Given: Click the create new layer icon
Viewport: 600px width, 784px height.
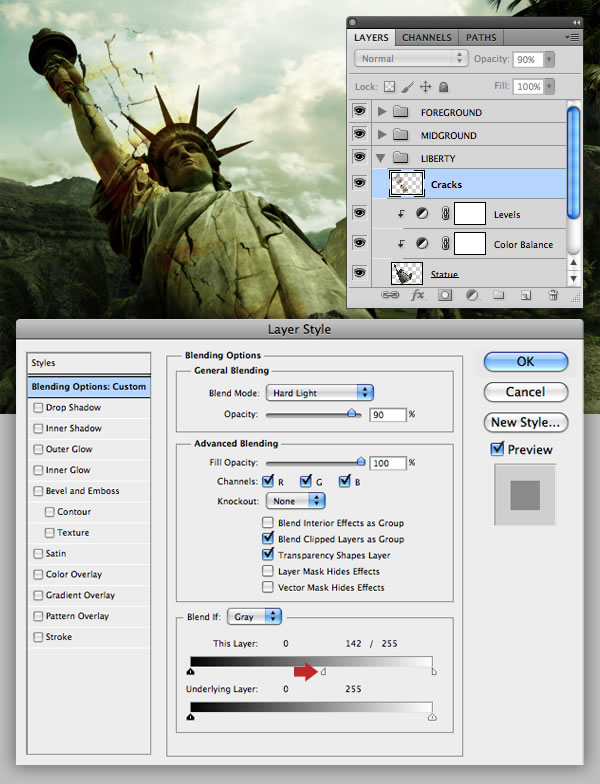Looking at the screenshot, I should coord(526,295).
